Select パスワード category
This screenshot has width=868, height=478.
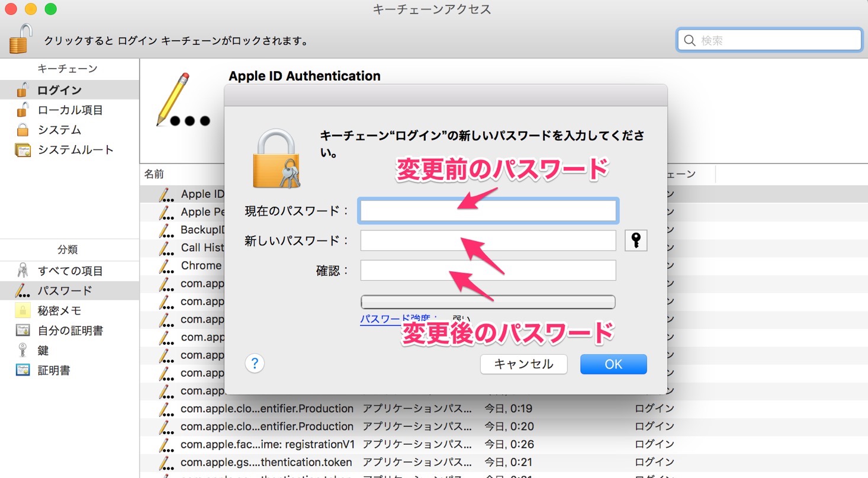click(69, 291)
